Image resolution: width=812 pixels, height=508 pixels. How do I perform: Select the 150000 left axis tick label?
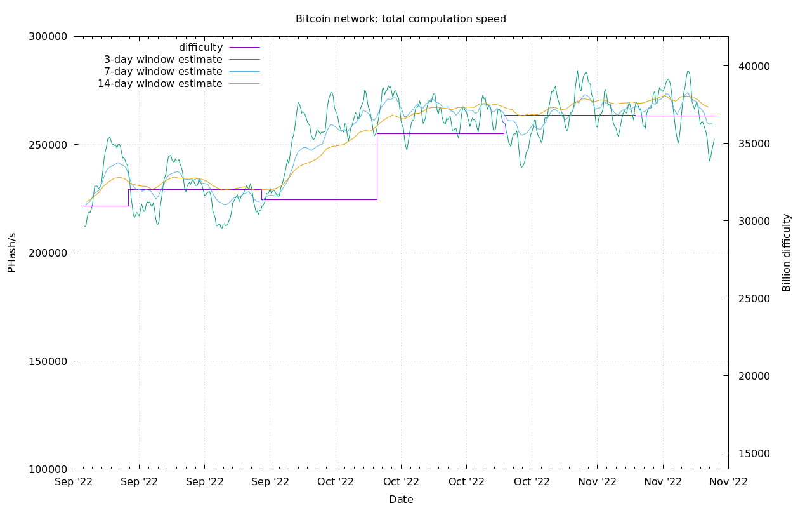coord(48,361)
